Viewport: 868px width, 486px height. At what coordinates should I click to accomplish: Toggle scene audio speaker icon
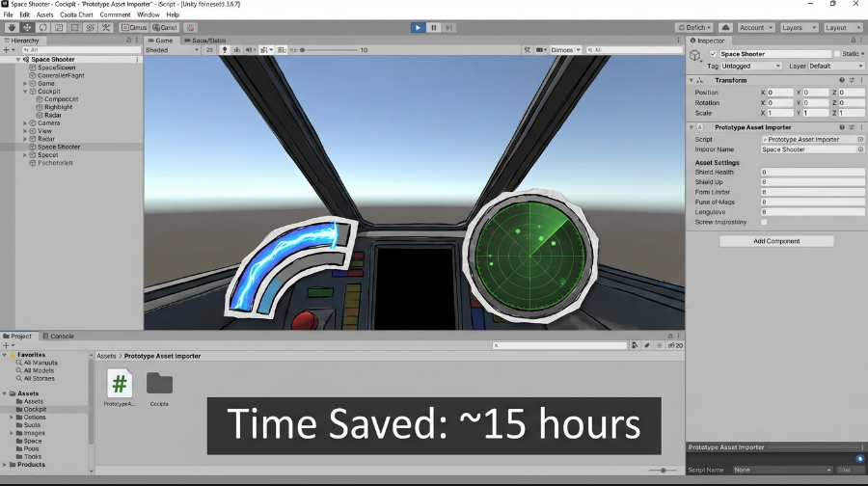(x=249, y=50)
